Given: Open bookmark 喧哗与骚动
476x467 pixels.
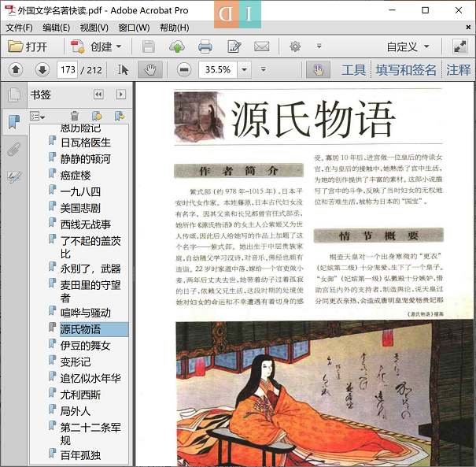Looking at the screenshot, I should [85, 313].
